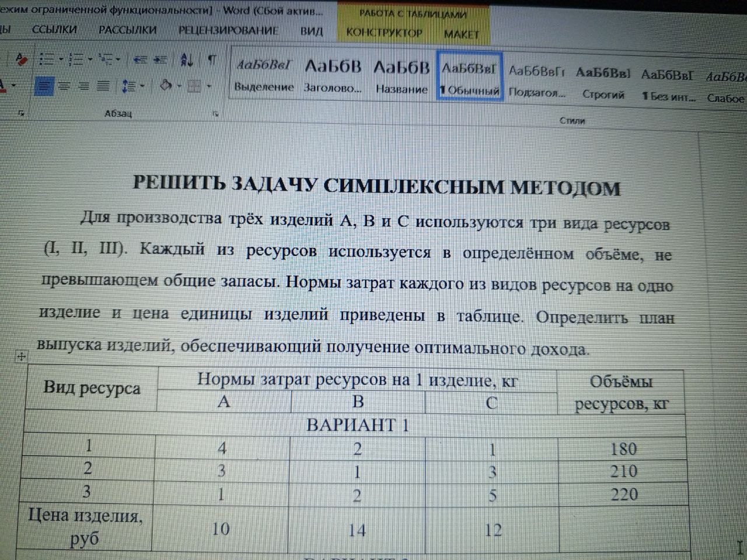Select the Обычный style

(x=470, y=76)
